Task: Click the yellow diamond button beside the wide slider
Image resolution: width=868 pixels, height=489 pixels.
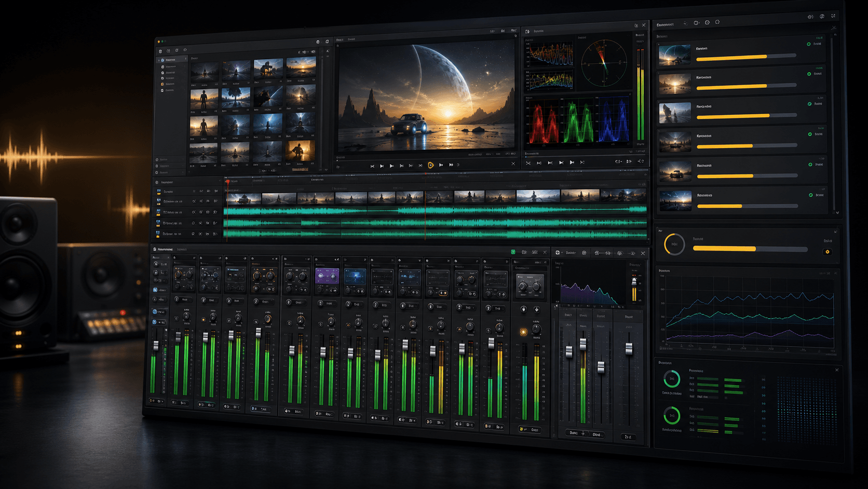Action: click(828, 252)
